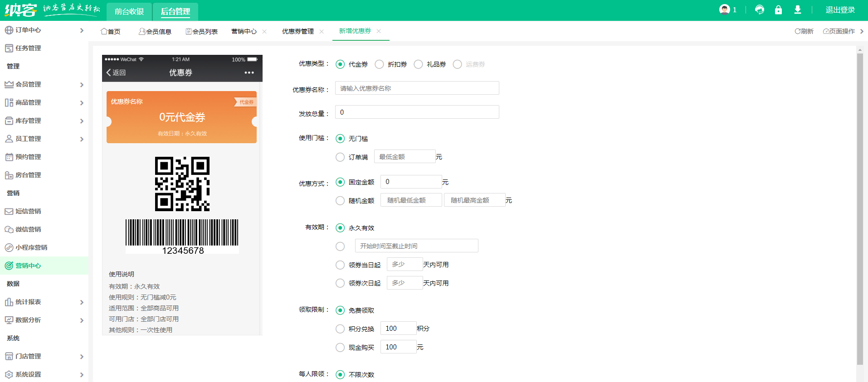This screenshot has height=382, width=868.
Task: Expand the 订单中心 sidebar menu arrow
Action: [x=82, y=30]
